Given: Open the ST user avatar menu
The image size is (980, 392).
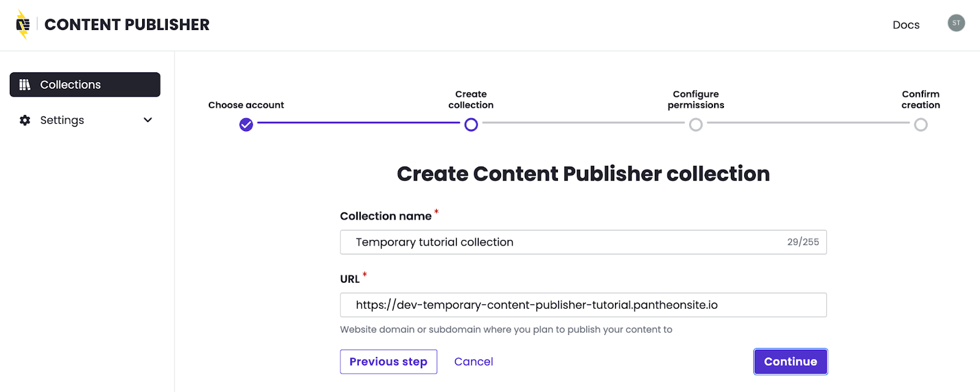Looking at the screenshot, I should (956, 23).
